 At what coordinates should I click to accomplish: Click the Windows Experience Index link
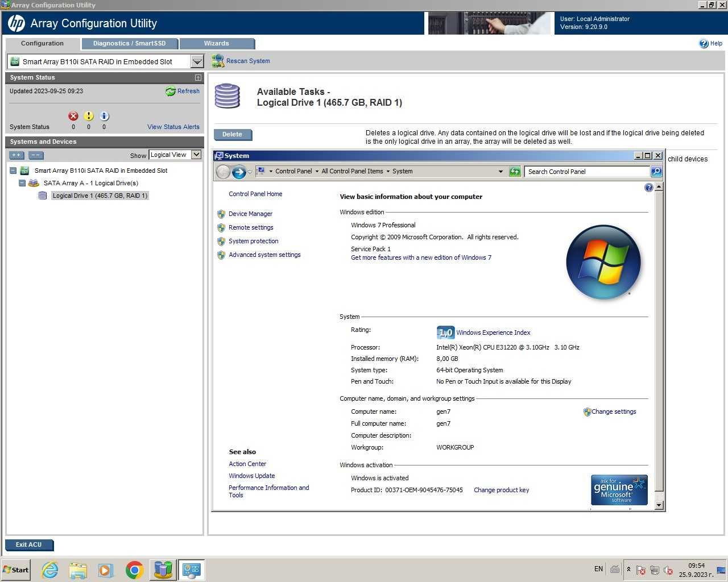(x=493, y=332)
